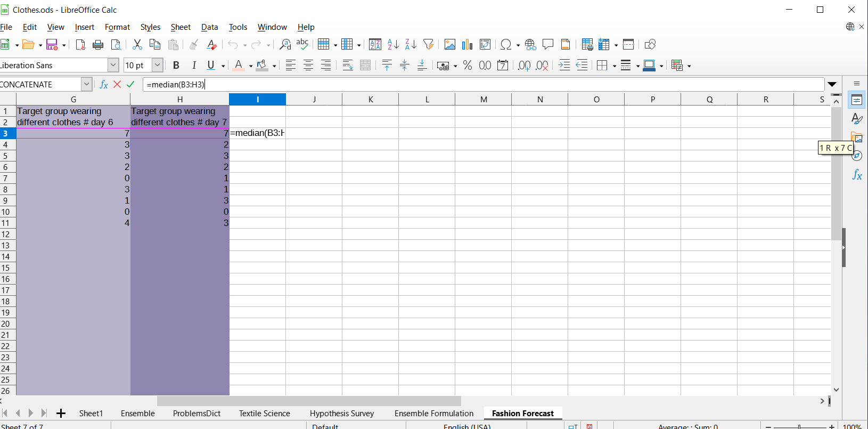Expand the formula bar
868x429 pixels.
(x=832, y=84)
